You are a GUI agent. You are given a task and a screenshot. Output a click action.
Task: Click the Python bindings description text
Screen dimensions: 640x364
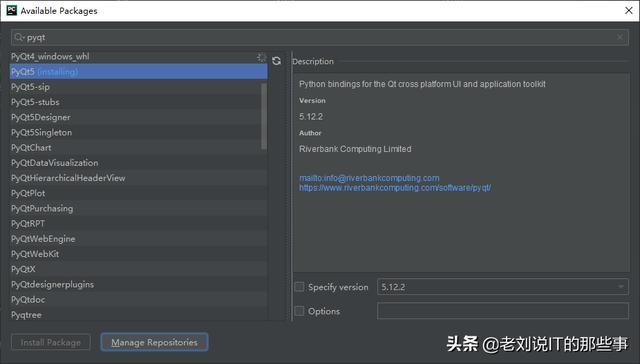point(422,84)
